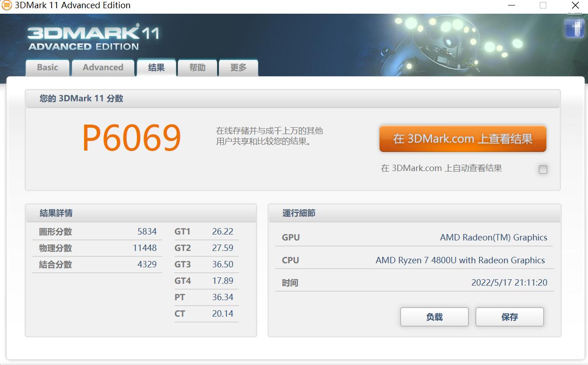Select the 结果 tab

tap(156, 68)
